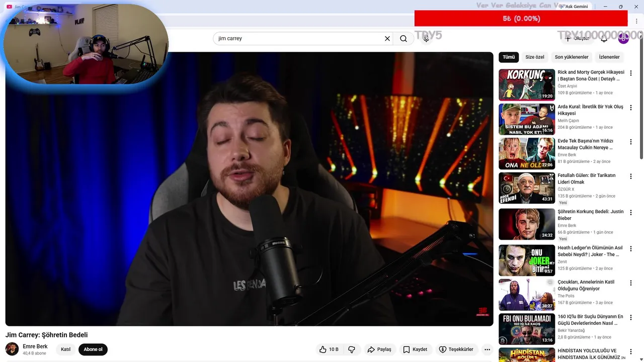Click the Jim Carrey: Şöhretin Bedeli video title
This screenshot has height=362, width=644.
coord(46,335)
